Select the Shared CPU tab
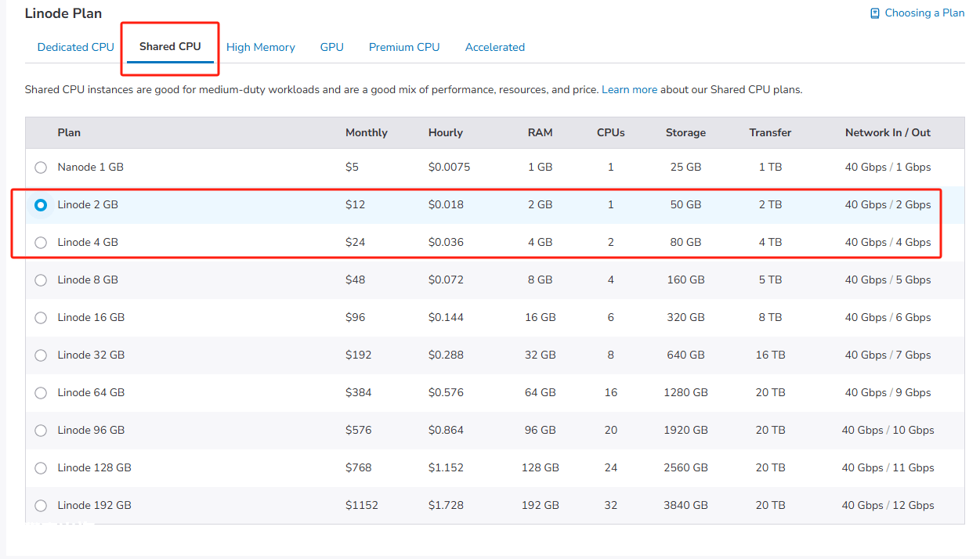 coord(170,46)
